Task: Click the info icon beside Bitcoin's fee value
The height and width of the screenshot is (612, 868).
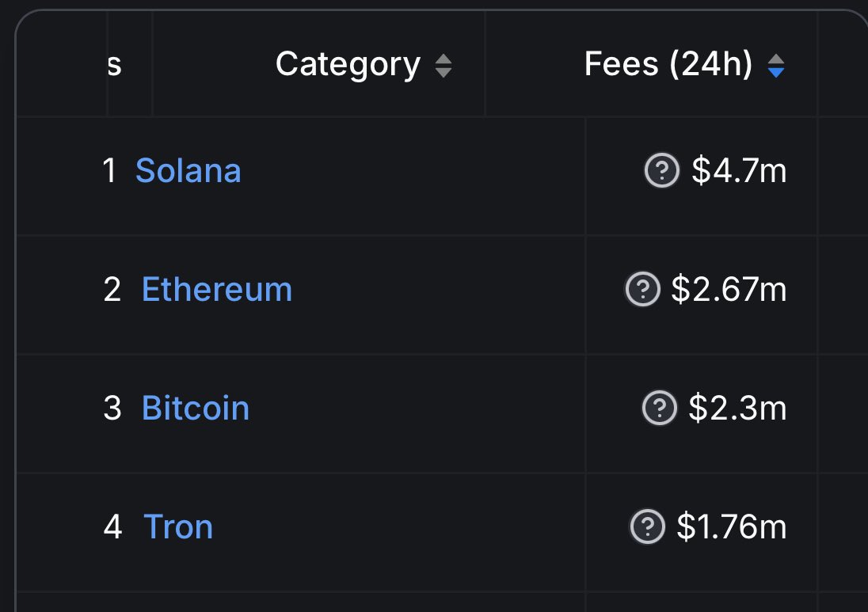Action: pyautogui.click(x=660, y=409)
